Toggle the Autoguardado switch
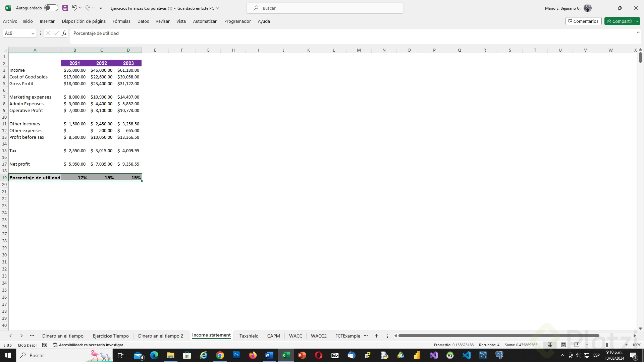The image size is (644, 362). pyautogui.click(x=51, y=8)
